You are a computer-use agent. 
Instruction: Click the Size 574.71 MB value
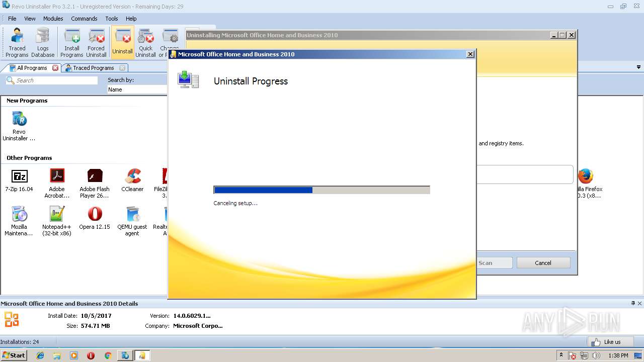coord(95,326)
